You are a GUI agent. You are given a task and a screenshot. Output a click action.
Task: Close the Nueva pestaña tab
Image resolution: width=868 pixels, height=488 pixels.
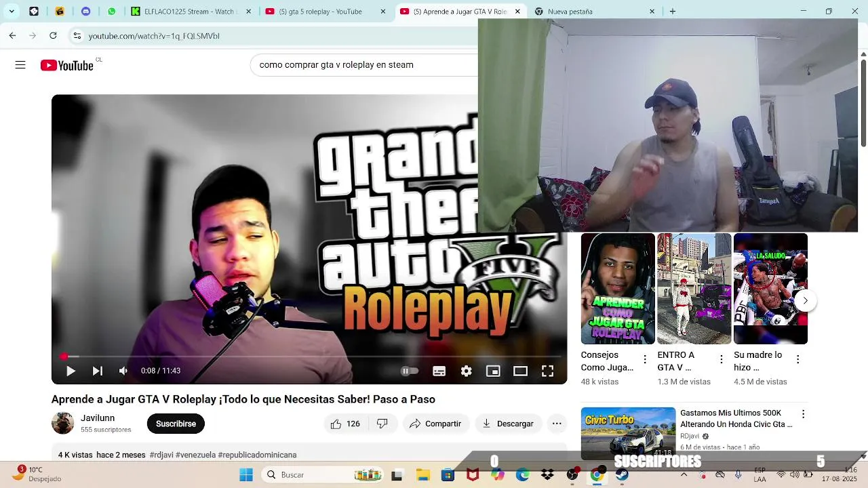(652, 12)
